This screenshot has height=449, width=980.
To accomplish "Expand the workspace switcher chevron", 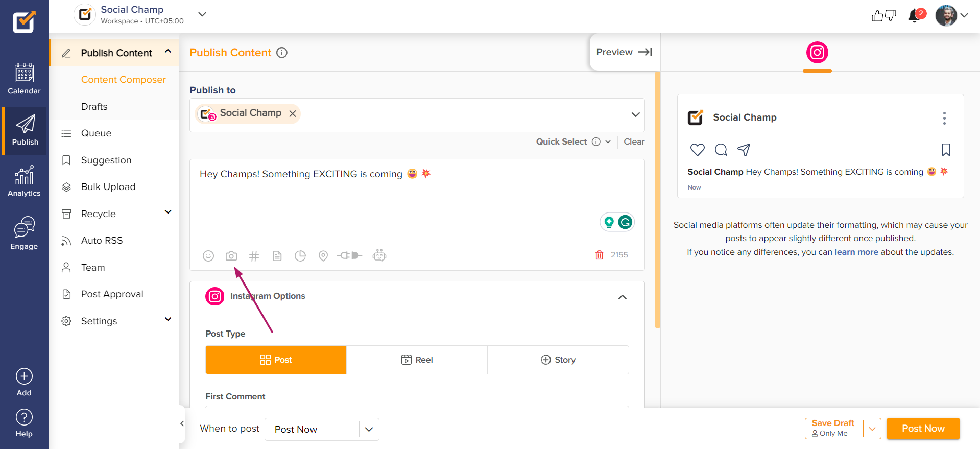I will click(x=202, y=14).
